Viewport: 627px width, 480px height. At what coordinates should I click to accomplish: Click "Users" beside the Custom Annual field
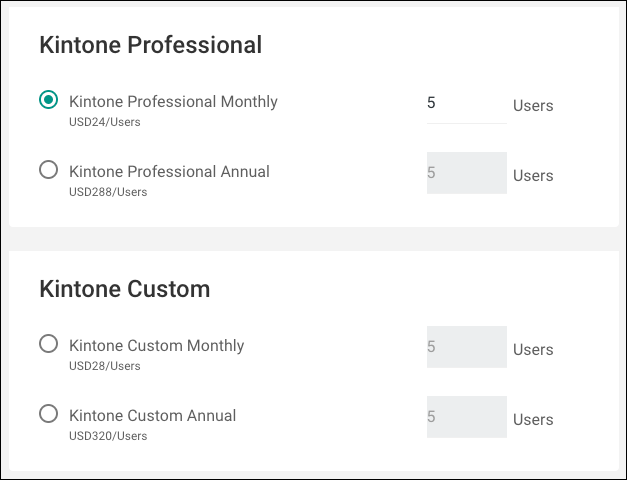pyautogui.click(x=533, y=420)
